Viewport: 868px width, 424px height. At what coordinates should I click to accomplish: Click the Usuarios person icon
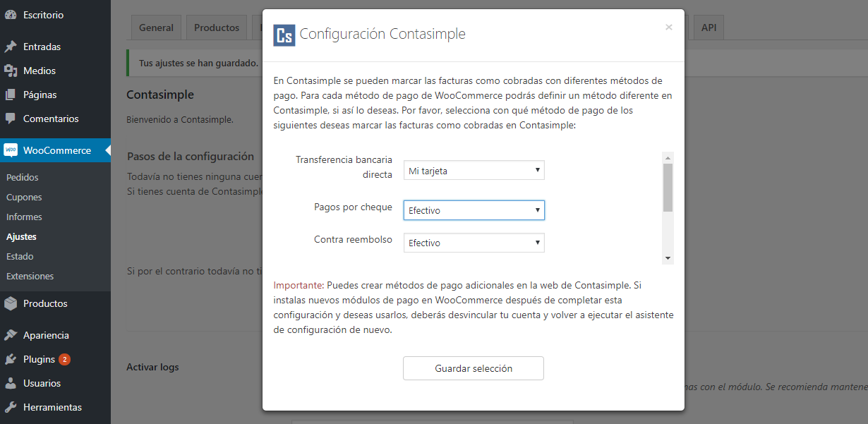point(11,383)
